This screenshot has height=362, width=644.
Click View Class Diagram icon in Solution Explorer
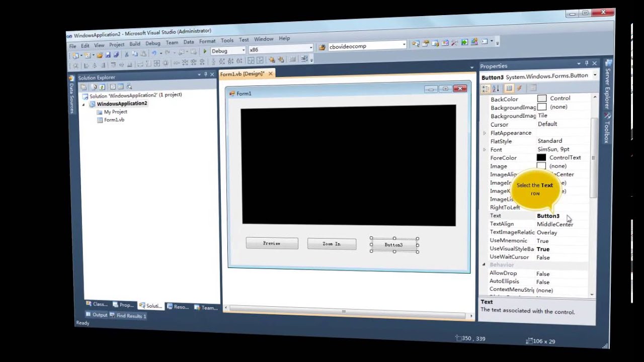[x=129, y=86]
